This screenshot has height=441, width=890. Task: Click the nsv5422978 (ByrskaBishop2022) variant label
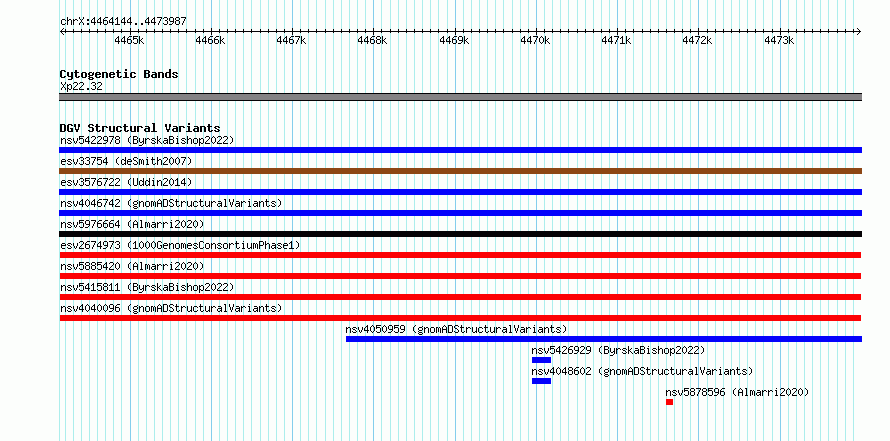(147, 140)
